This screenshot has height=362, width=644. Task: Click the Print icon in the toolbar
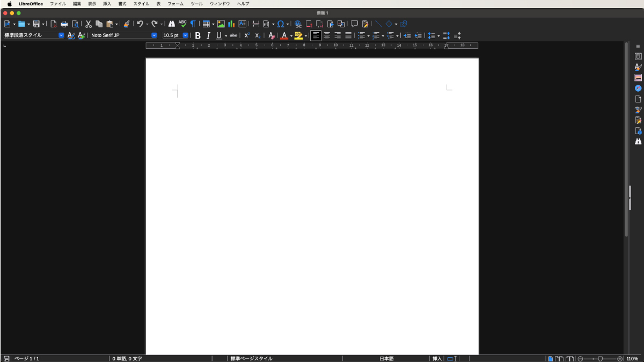[64, 24]
